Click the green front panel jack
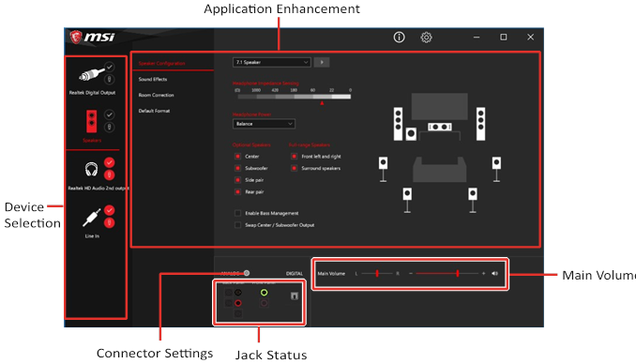 click(264, 293)
